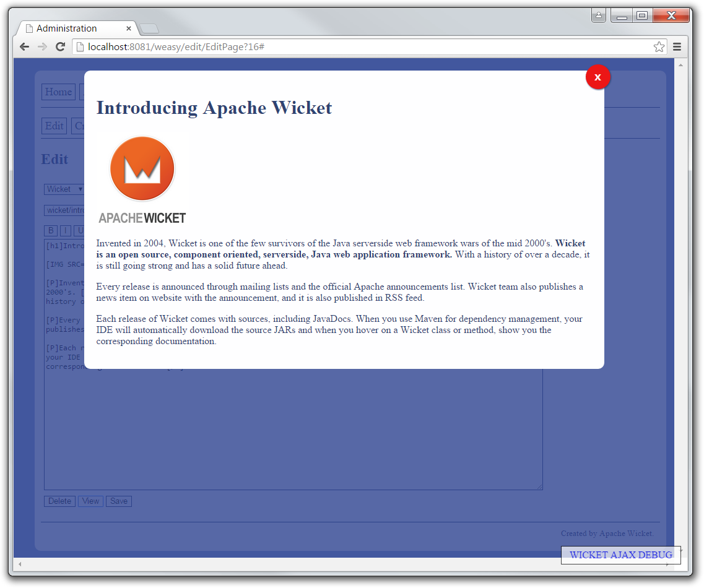Screen dimensions: 704x588
Task: Minimize the browser window
Action: pyautogui.click(x=622, y=16)
